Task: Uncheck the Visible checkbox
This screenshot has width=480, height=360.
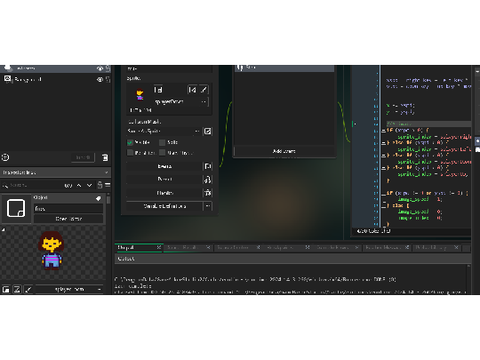Action: coord(130,143)
